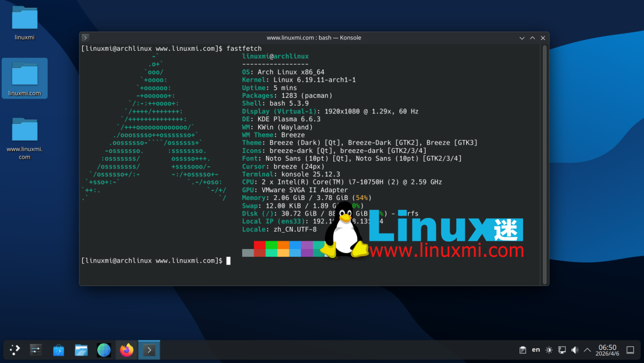Expand the hidden system tray icons chevron
This screenshot has height=363, width=644.
(587, 350)
